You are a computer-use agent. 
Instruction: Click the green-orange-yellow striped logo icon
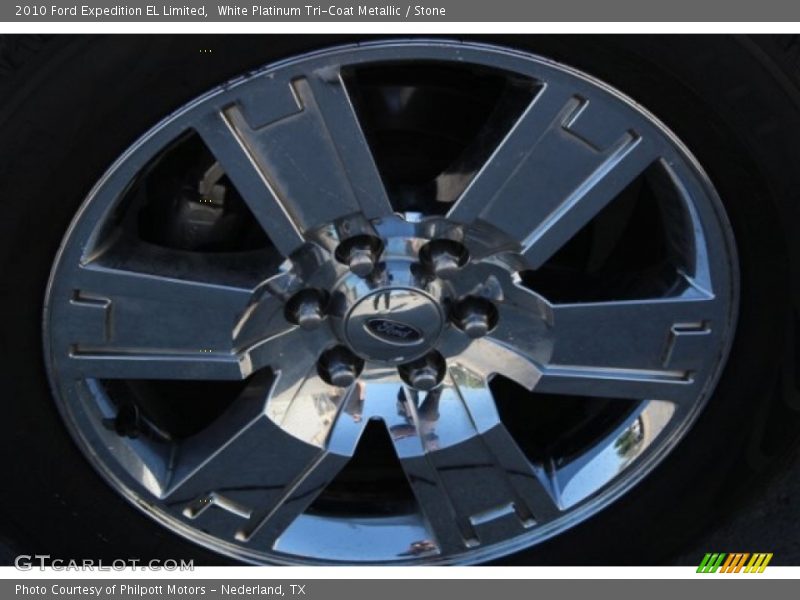click(735, 563)
